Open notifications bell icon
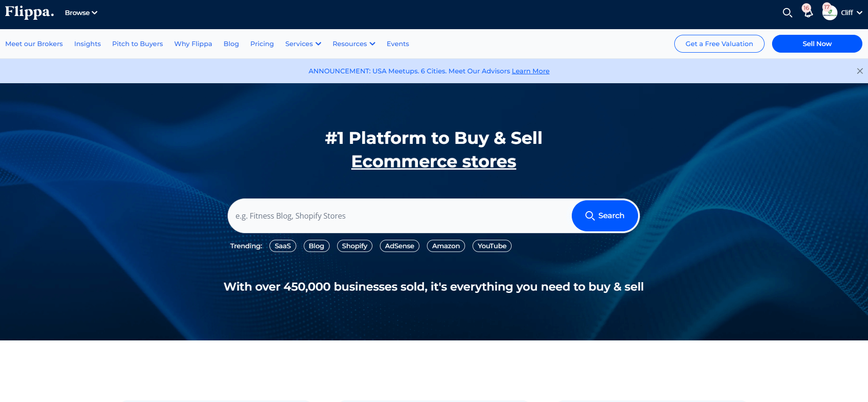 pos(808,12)
